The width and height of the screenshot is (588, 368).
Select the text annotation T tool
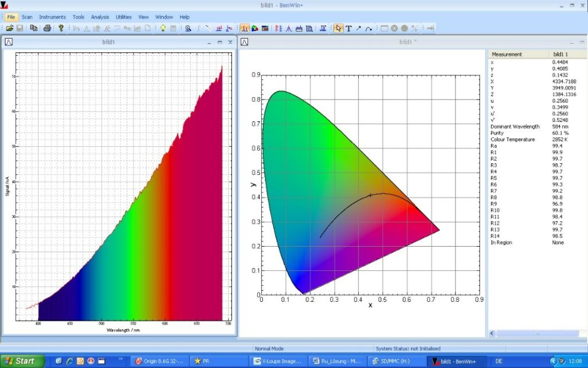coord(349,28)
